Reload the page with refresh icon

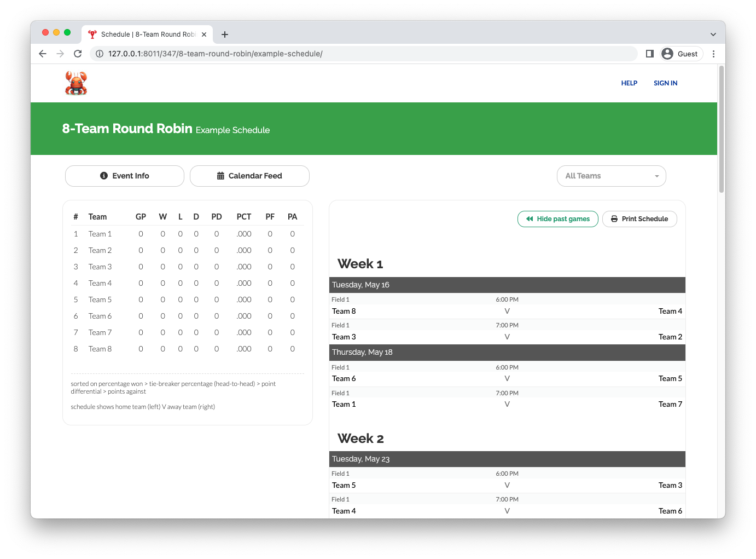click(x=78, y=54)
